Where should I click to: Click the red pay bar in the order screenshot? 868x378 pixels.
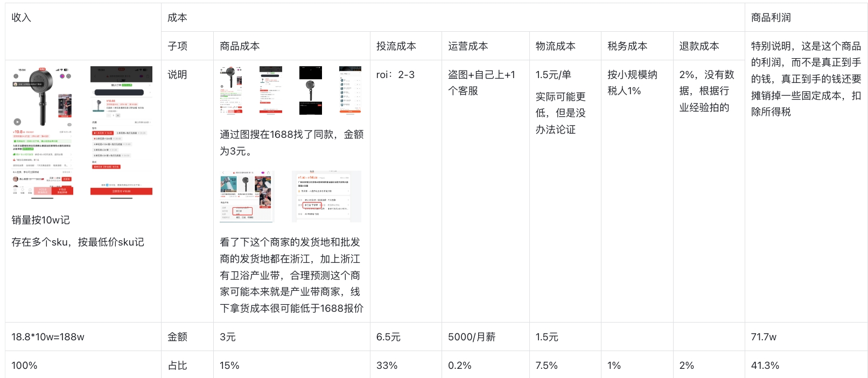(x=121, y=191)
